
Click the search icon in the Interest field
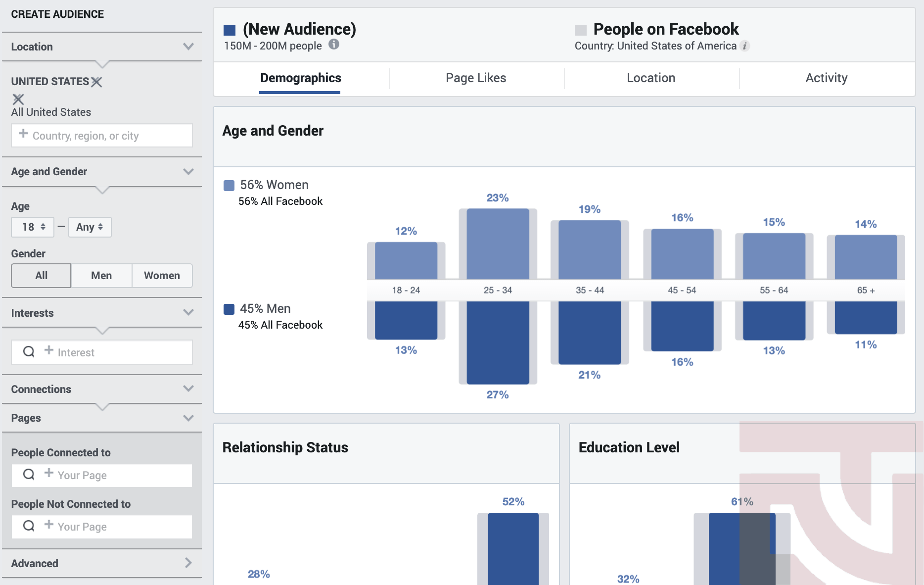29,352
